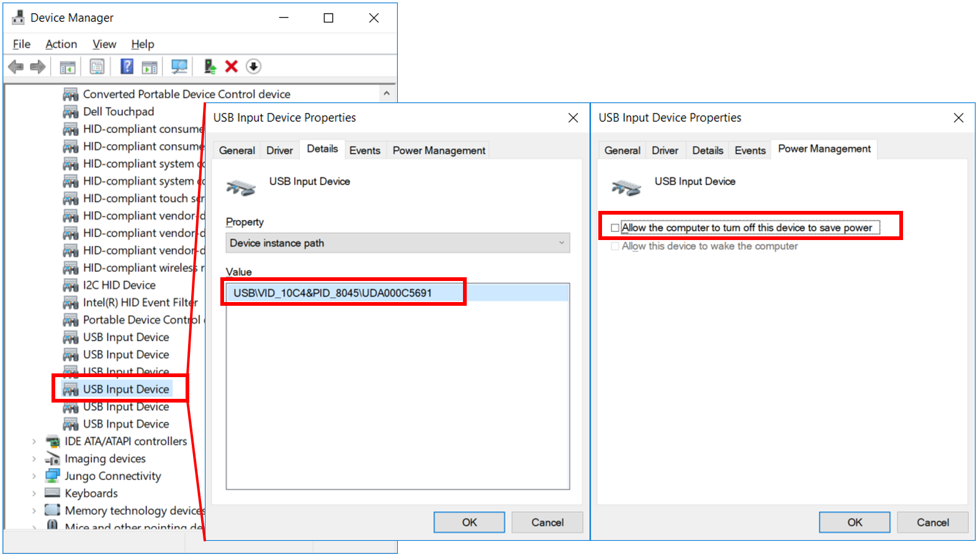Expand the Imaging devices node
The height and width of the screenshot is (557, 980).
click(x=34, y=459)
